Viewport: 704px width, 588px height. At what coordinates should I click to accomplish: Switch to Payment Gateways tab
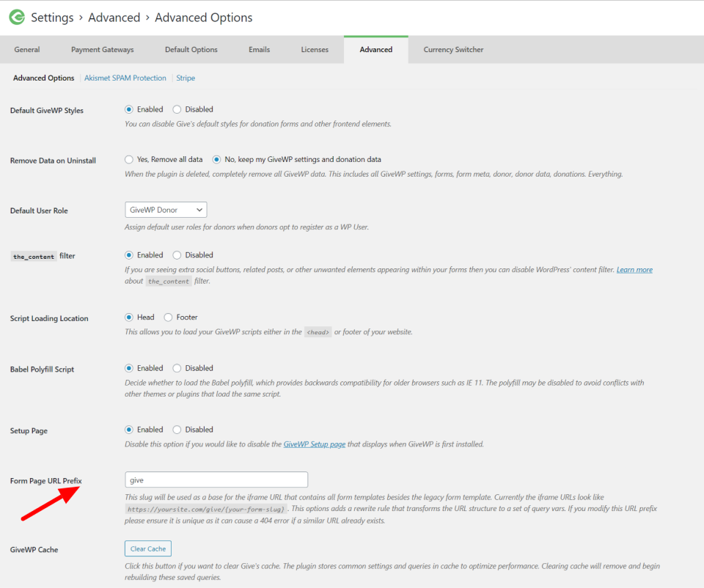click(103, 50)
